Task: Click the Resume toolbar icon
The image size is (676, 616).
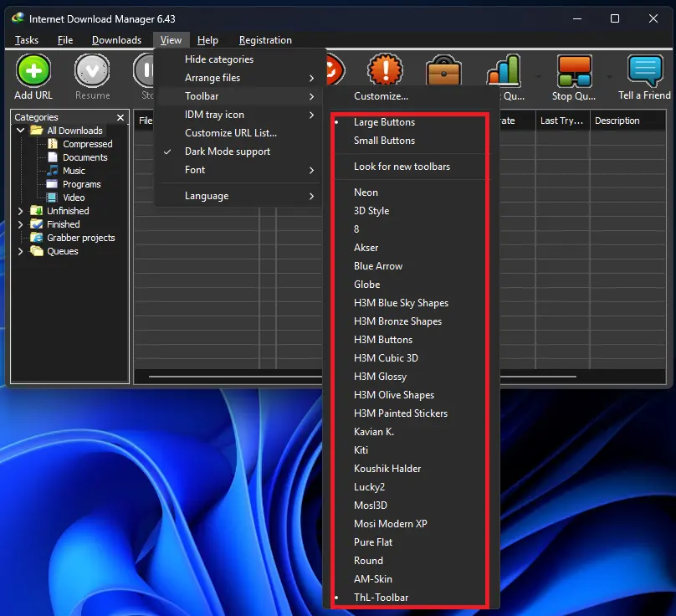Action: 92,69
